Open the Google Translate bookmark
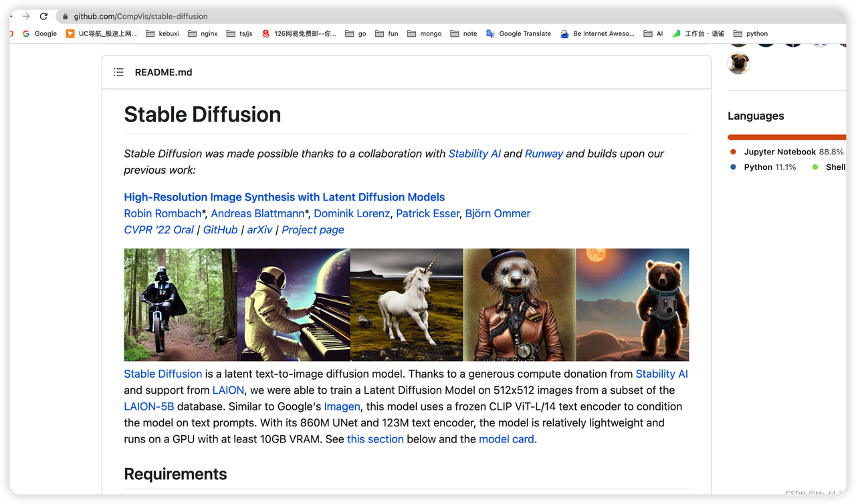This screenshot has height=504, width=856. click(x=518, y=33)
